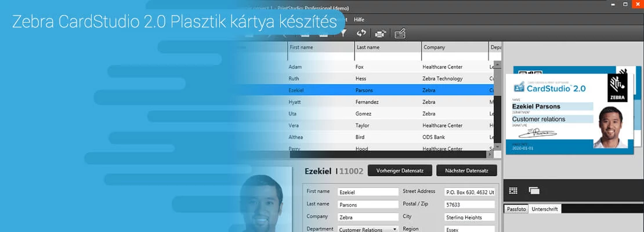Click the refresh arrows icon in toolbar

pos(361,33)
